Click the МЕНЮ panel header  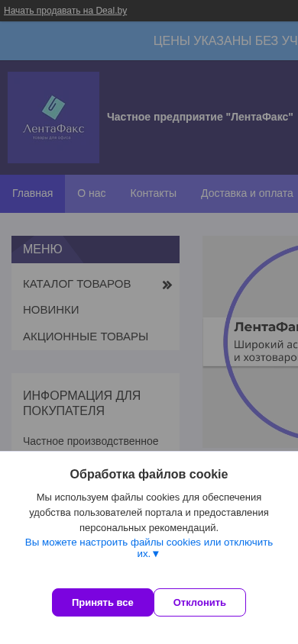point(96,250)
